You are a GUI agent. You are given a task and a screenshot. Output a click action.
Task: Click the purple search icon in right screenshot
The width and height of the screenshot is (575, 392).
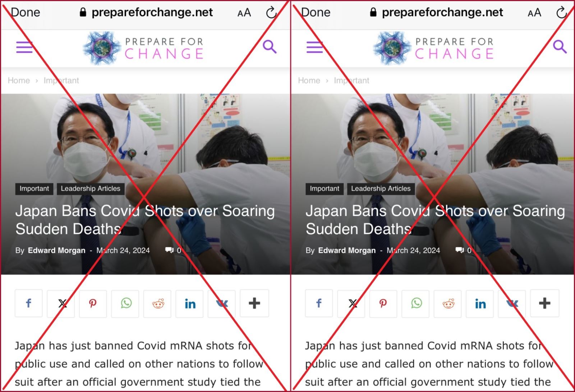tap(560, 47)
